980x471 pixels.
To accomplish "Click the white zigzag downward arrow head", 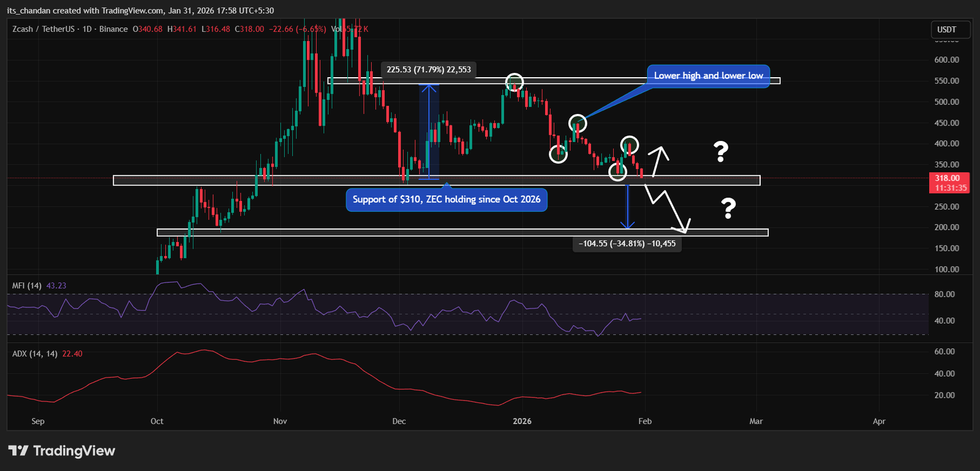I will pyautogui.click(x=685, y=227).
